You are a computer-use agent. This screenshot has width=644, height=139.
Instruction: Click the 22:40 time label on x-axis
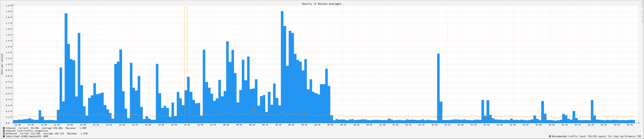[18, 125]
